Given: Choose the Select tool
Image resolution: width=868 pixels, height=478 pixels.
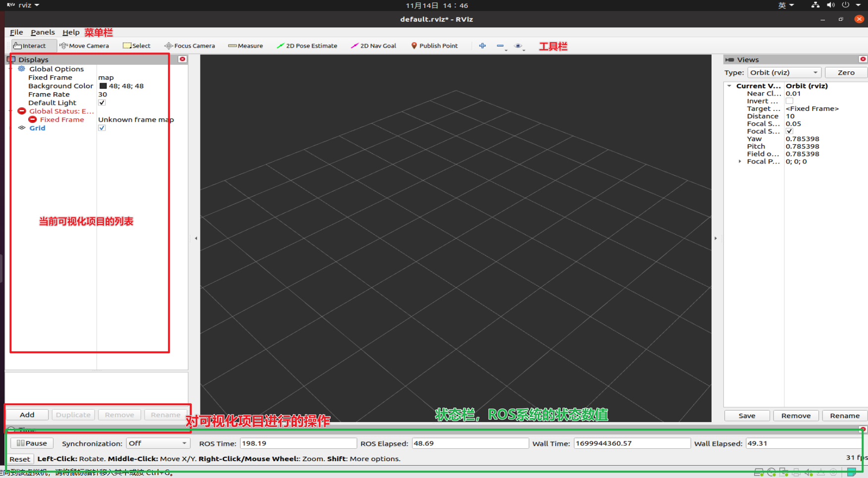Looking at the screenshot, I should tap(137, 46).
